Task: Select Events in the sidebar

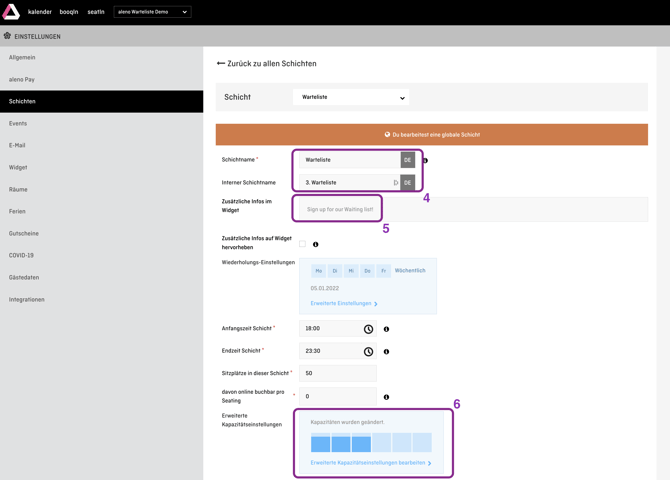Action: (101, 124)
